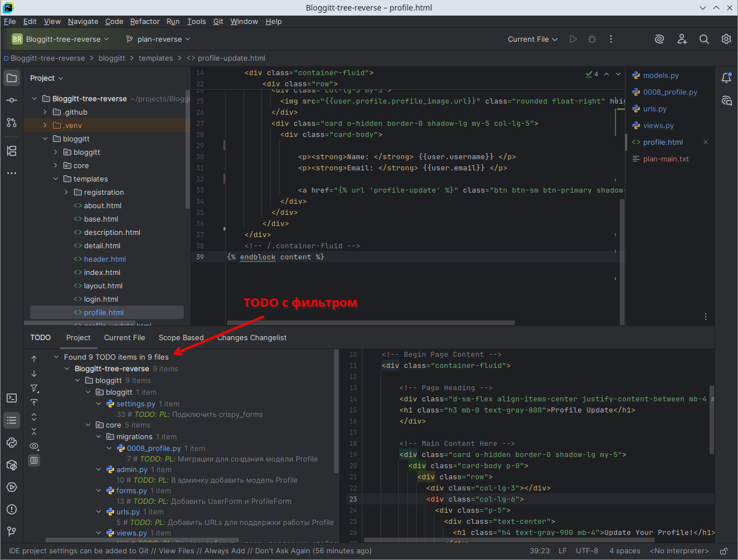Toggle file read-only lock in status bar
The image size is (738, 560).
tap(724, 551)
